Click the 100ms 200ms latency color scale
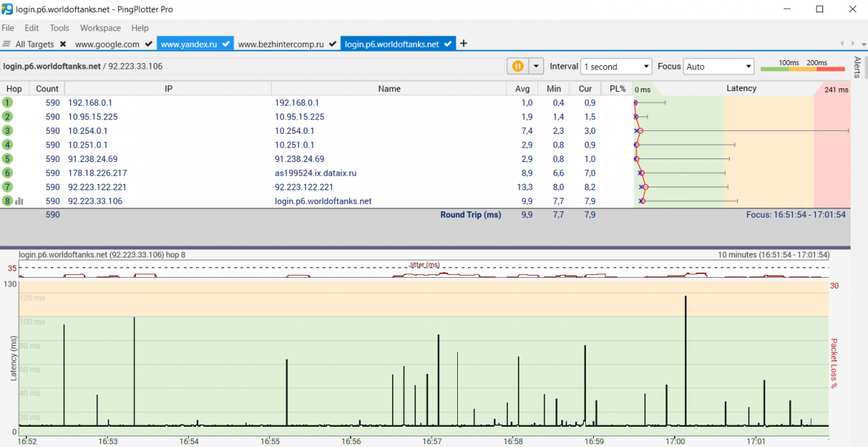Image resolution: width=868 pixels, height=447 pixels. click(802, 67)
